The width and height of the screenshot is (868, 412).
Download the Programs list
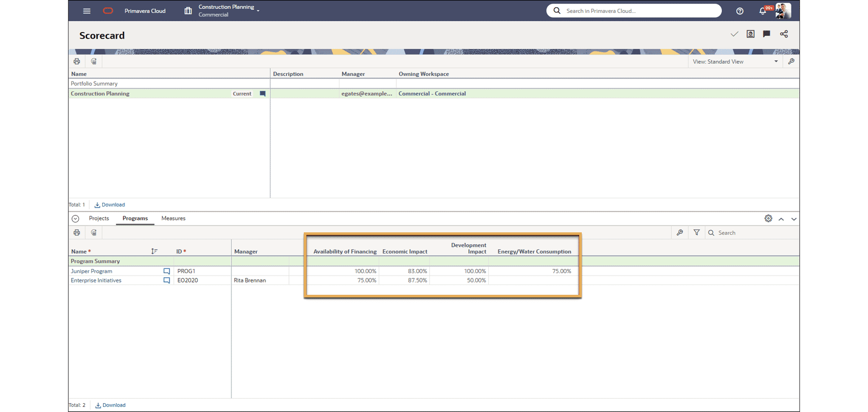(x=111, y=405)
